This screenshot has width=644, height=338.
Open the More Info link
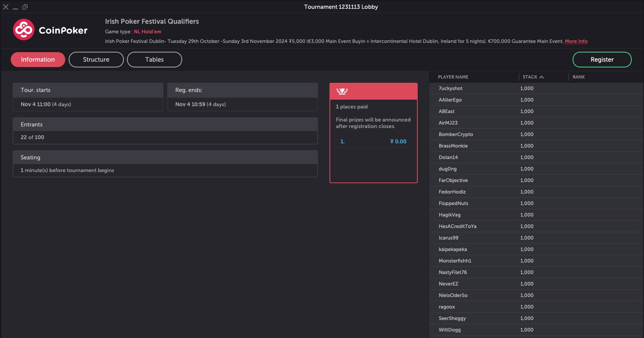576,41
